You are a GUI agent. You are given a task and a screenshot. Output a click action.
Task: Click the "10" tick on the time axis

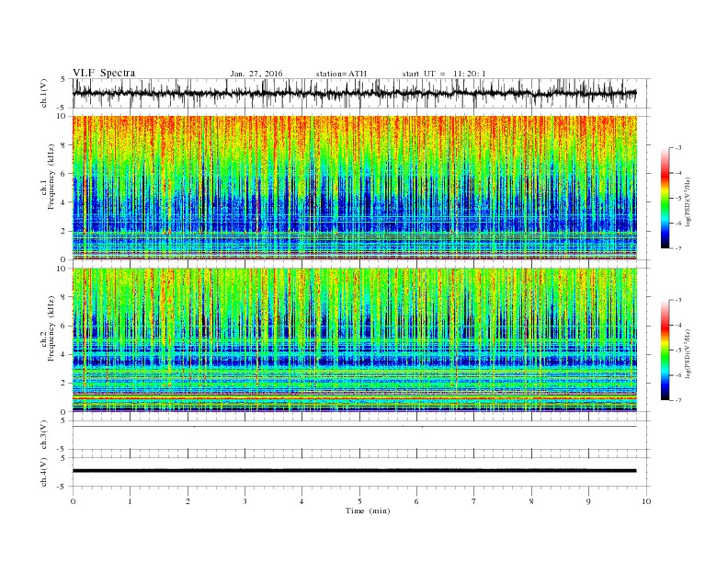(x=646, y=501)
